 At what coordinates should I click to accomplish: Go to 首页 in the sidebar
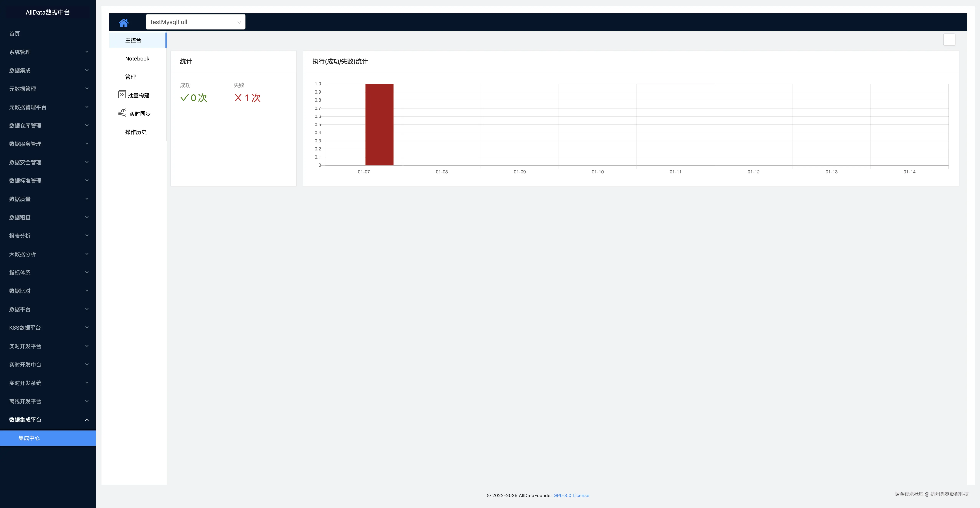[14, 33]
